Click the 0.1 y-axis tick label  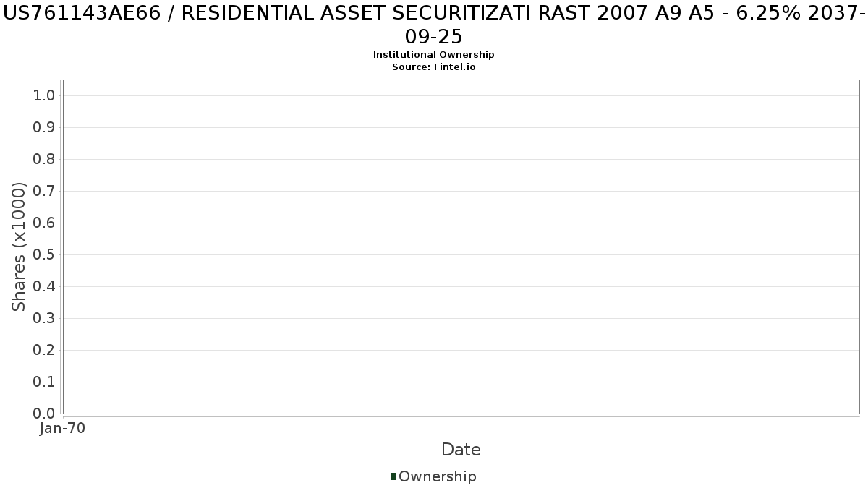click(45, 382)
